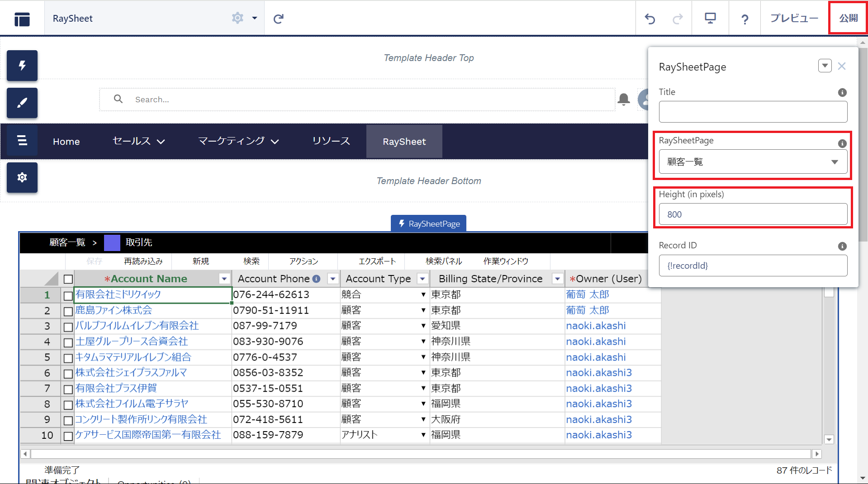This screenshot has height=484, width=868.
Task: Open the Billing State/Province filter dropdown
Action: tap(558, 279)
